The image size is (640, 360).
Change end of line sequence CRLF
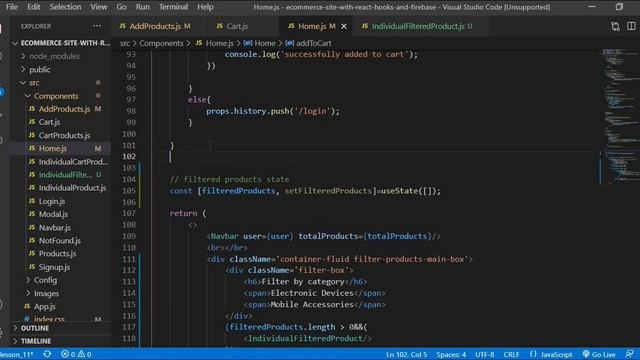(x=511, y=354)
